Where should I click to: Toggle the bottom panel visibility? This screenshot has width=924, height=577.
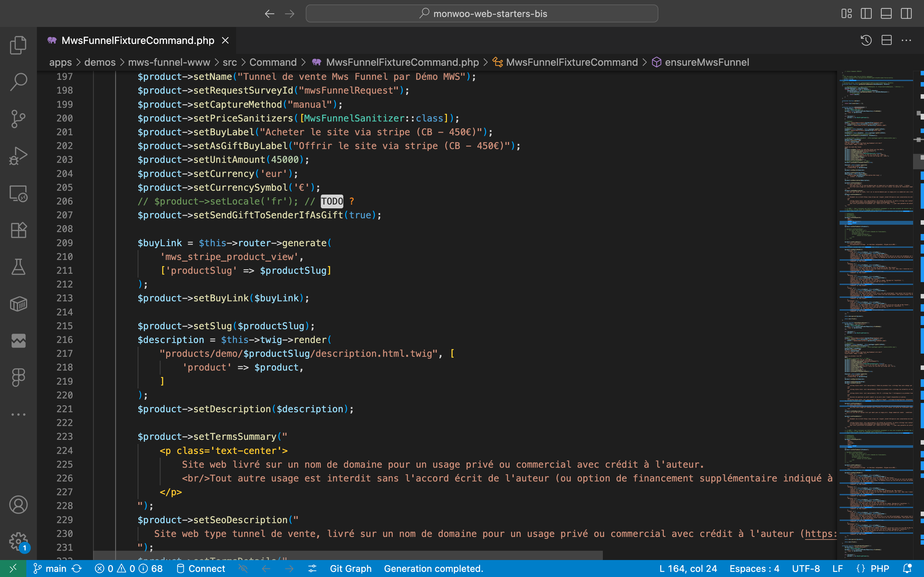pos(886,14)
